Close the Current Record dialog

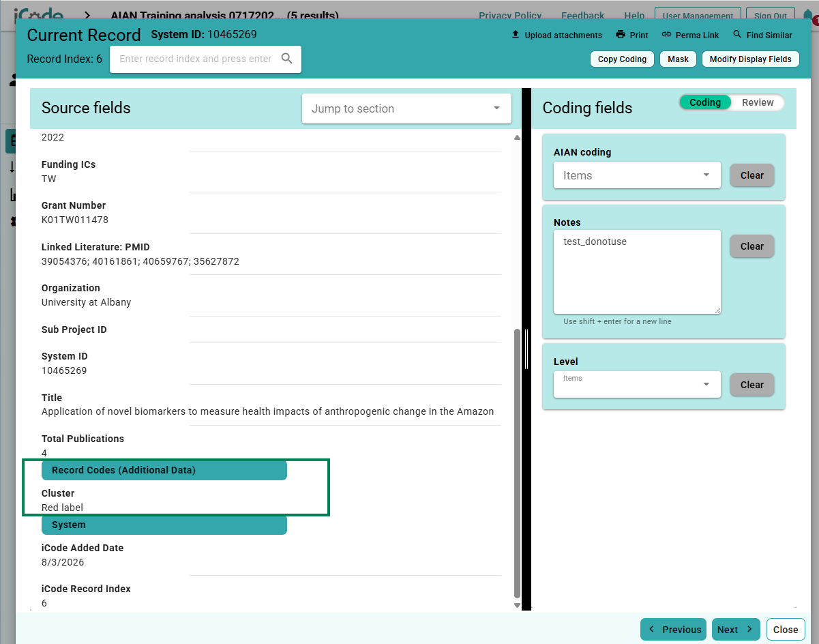click(786, 630)
